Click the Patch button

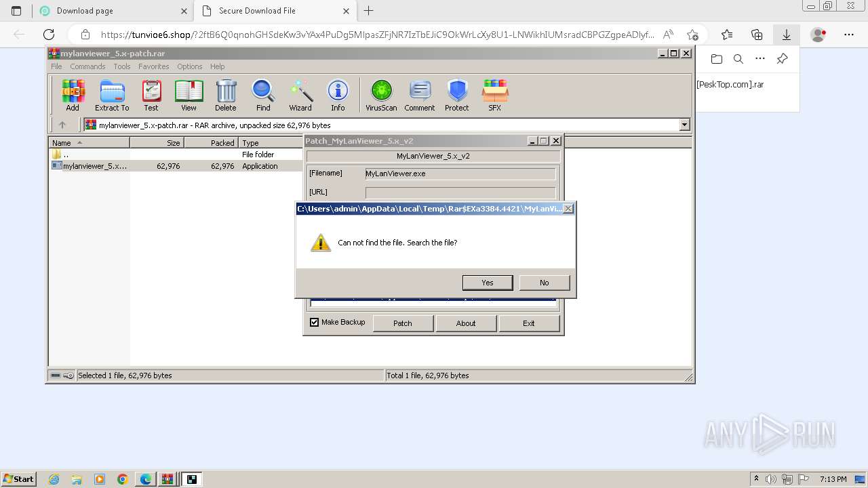tap(403, 323)
